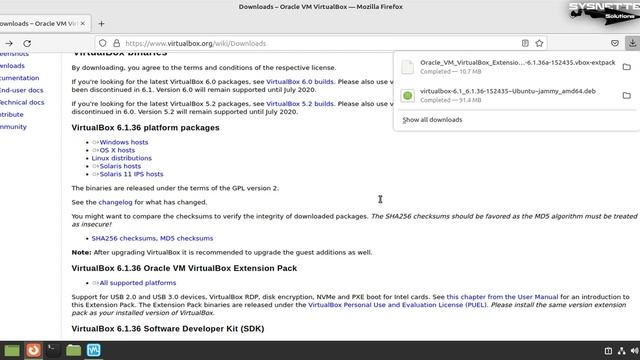Image resolution: width=640 pixels, height=360 pixels.
Task: Go forward with the forward arrow
Action: [9, 43]
